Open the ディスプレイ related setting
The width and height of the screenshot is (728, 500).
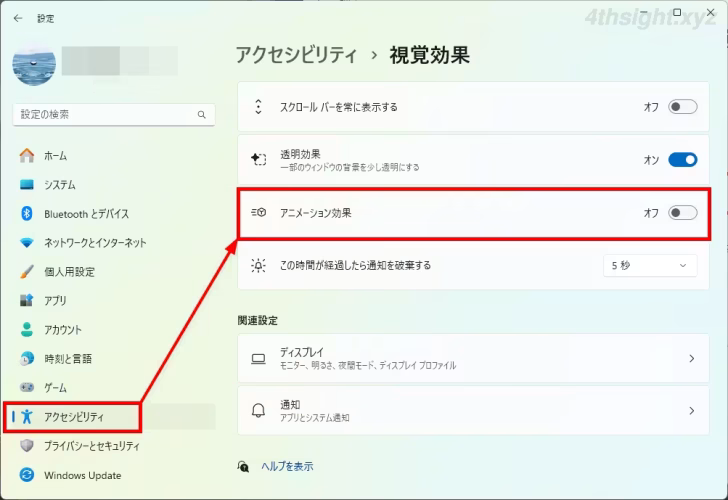pos(473,358)
